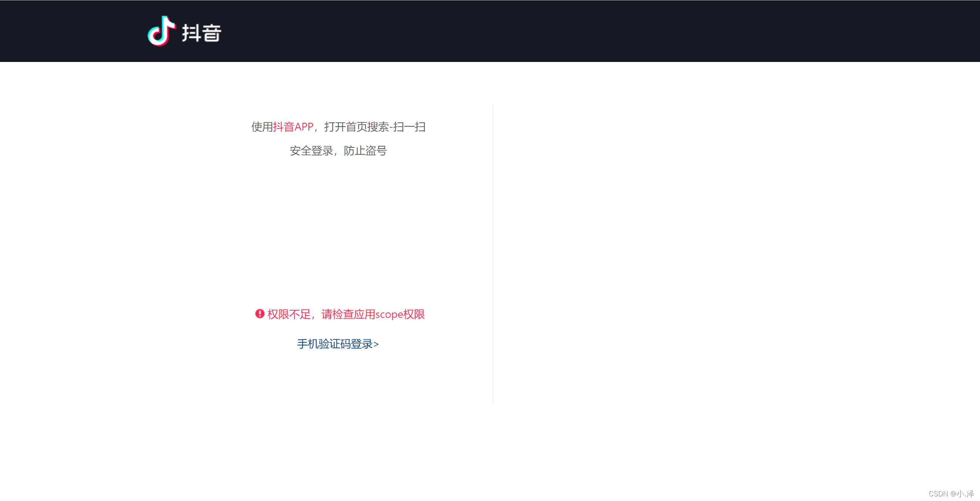The width and height of the screenshot is (980, 501).
Task: Click the 防止盗号 text
Action: (365, 151)
